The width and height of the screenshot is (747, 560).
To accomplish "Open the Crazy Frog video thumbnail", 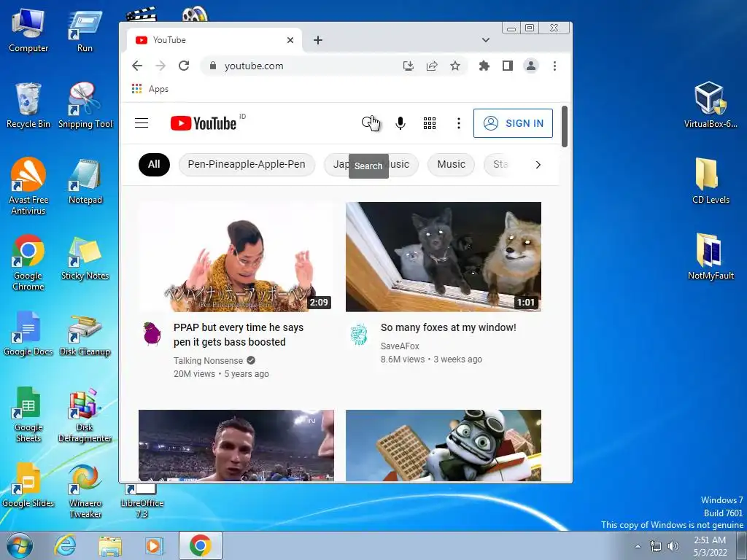I will click(x=444, y=446).
